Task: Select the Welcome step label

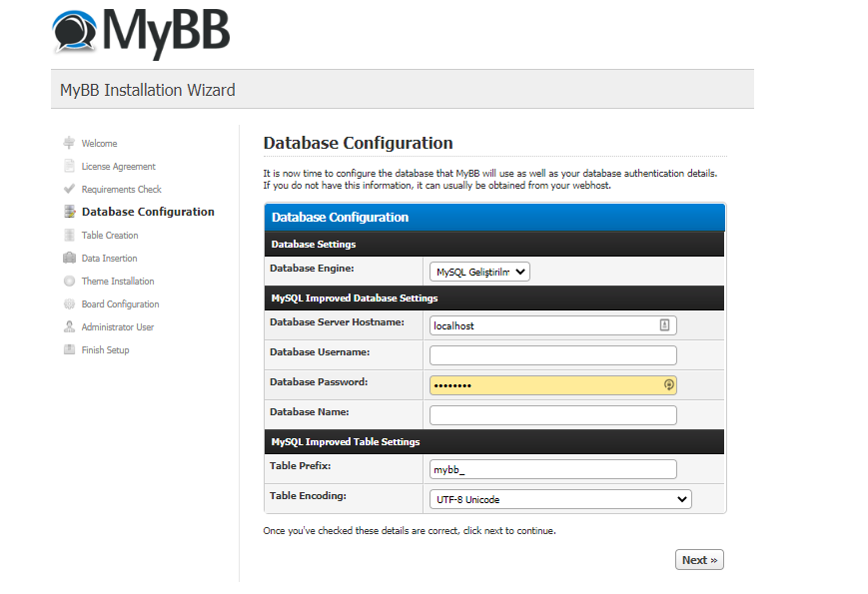Action: pyautogui.click(x=99, y=143)
